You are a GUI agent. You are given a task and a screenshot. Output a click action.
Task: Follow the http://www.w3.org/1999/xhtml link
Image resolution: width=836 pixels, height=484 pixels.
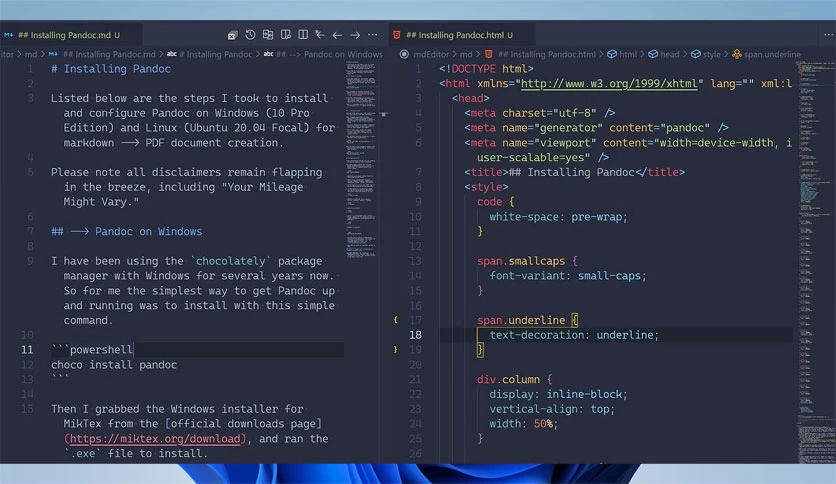click(609, 84)
